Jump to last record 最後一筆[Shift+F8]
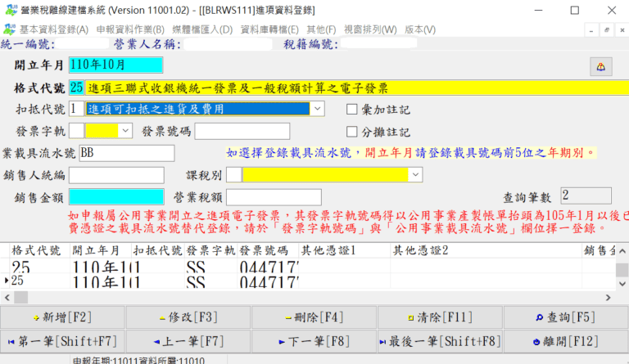629x364 pixels. point(440,342)
